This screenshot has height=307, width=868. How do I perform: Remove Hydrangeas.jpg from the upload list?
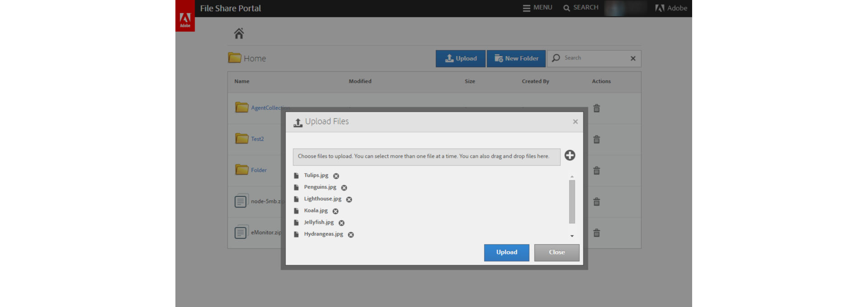[351, 235]
